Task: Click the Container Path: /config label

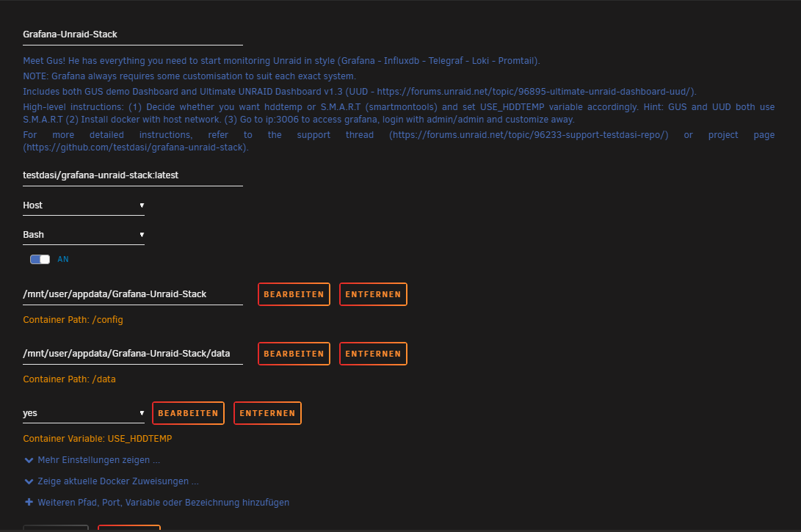Action: tap(73, 320)
